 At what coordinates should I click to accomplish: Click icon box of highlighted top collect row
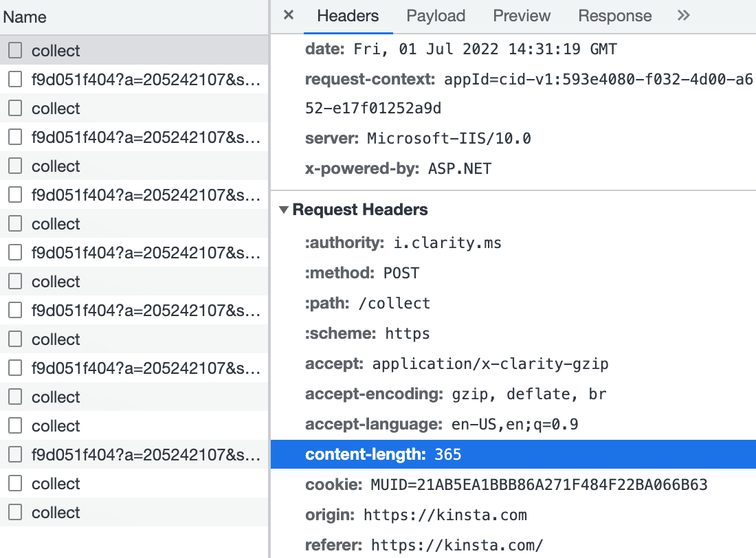pyautogui.click(x=15, y=50)
